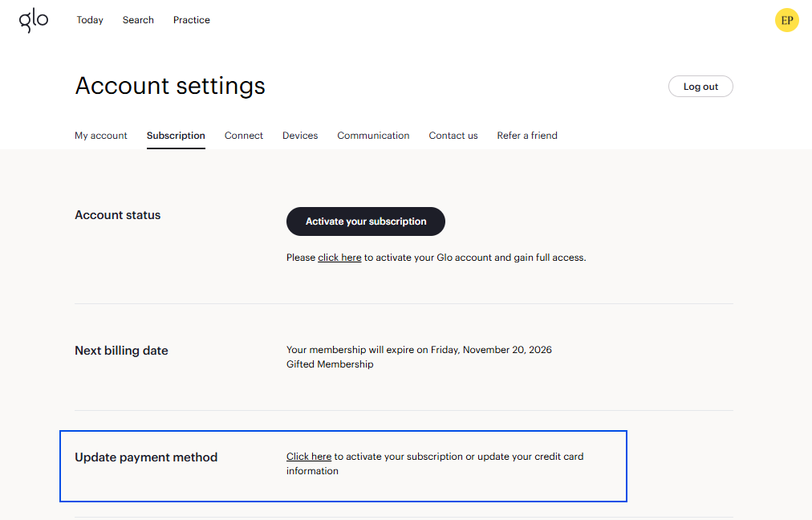Viewport: 812px width, 520px height.
Task: Select the Subscription tab
Action: click(x=176, y=136)
